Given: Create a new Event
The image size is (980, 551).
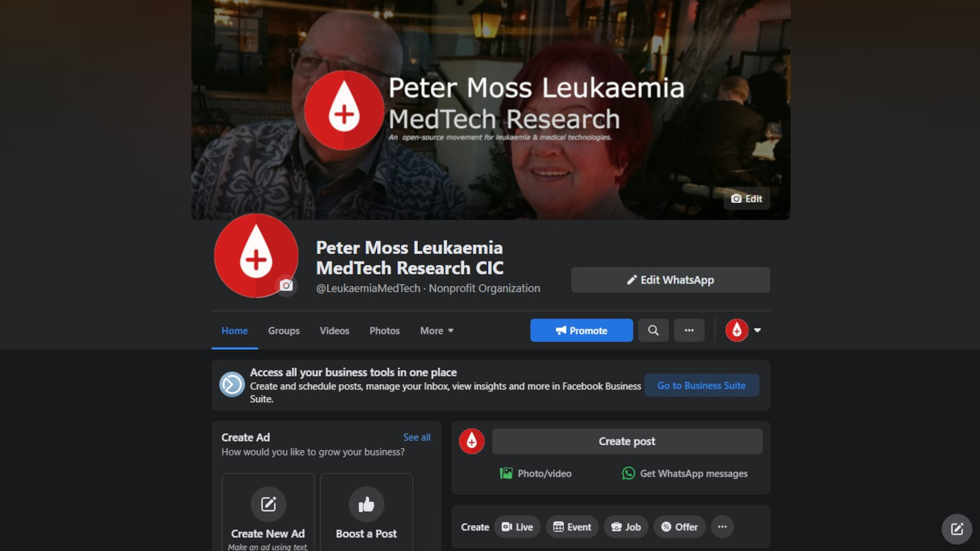Looking at the screenshot, I should [x=572, y=527].
